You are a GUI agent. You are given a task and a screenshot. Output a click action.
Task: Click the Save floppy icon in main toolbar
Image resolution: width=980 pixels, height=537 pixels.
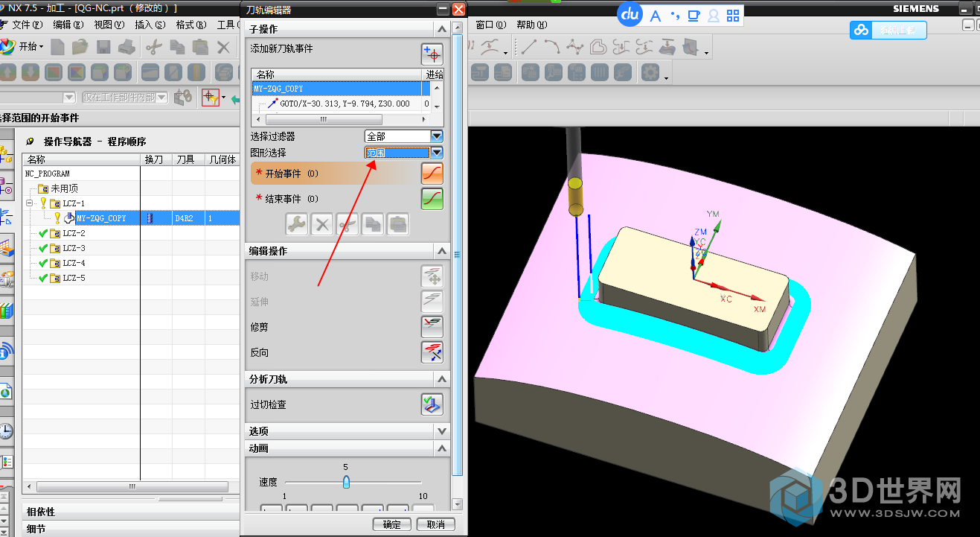tap(103, 47)
